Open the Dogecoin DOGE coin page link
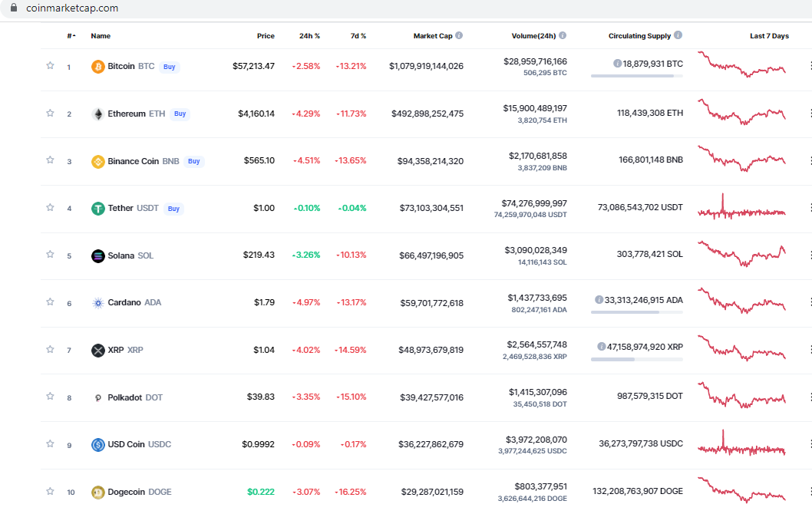Image resolution: width=812 pixels, height=514 pixels. click(x=140, y=493)
